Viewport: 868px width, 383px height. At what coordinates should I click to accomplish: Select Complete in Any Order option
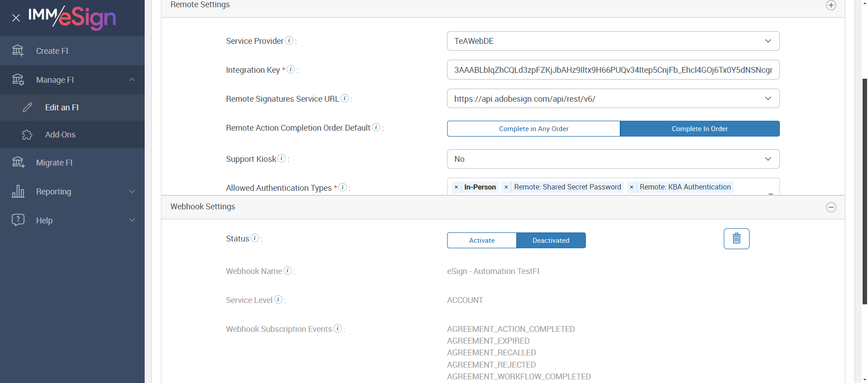(x=533, y=129)
